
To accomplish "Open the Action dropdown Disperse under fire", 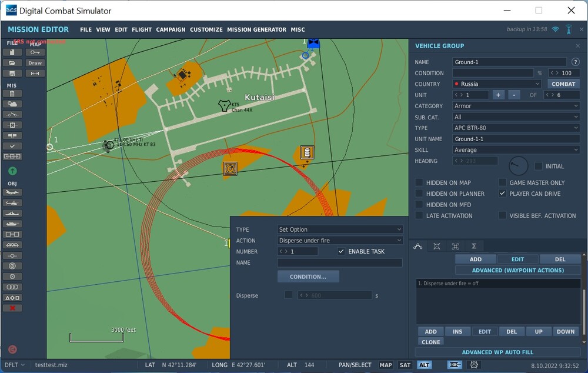I will pyautogui.click(x=340, y=241).
